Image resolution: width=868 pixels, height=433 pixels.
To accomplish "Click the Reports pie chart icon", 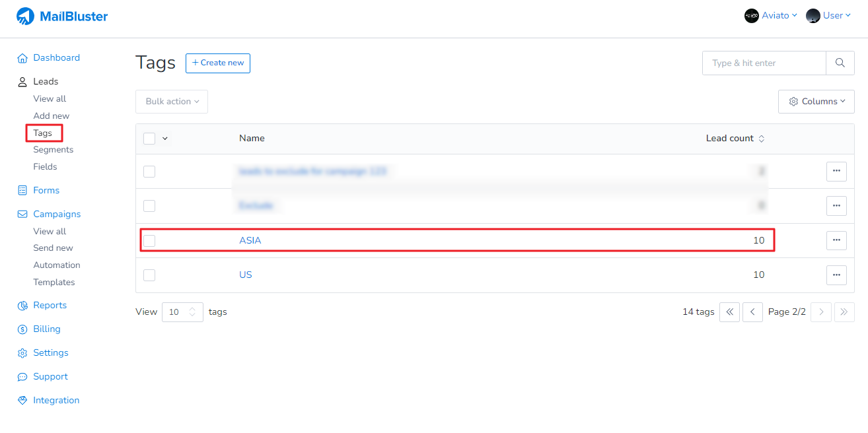I will coord(22,306).
